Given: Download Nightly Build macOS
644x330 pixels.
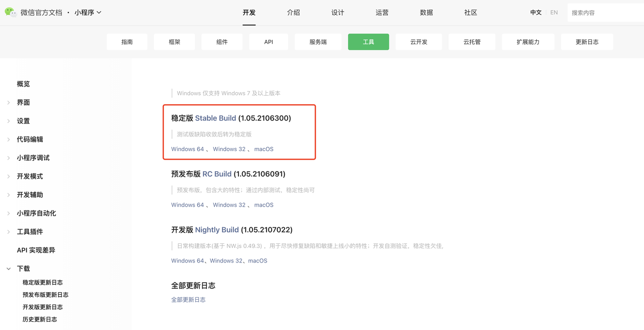Looking at the screenshot, I should coord(258,261).
